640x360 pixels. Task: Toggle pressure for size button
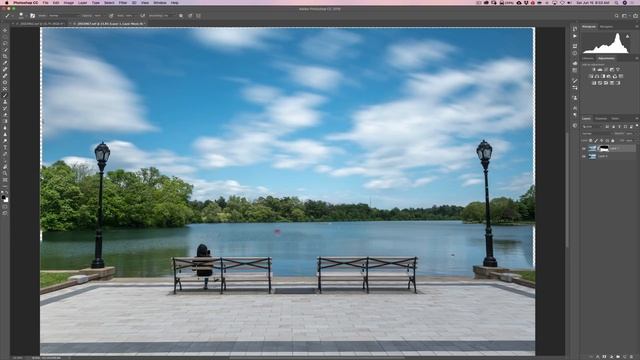pyautogui.click(x=190, y=16)
